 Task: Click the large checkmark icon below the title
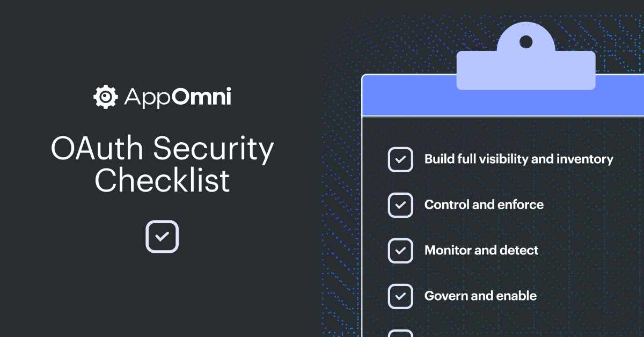tap(162, 236)
